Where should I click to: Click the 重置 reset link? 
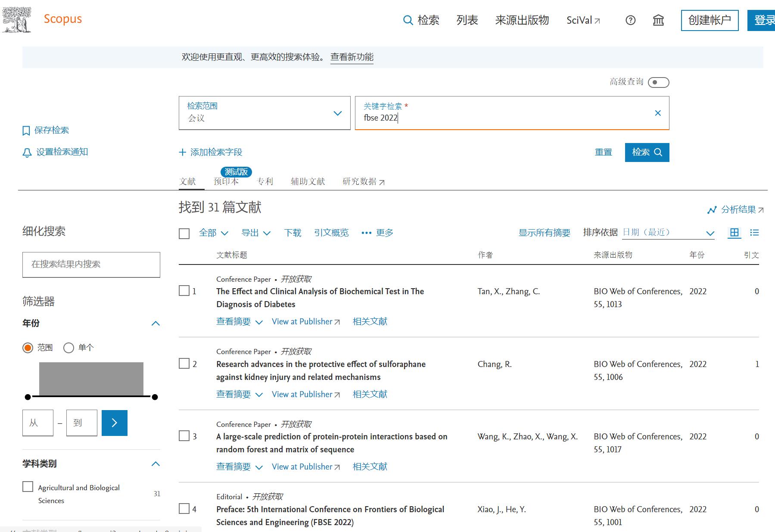pyautogui.click(x=604, y=152)
